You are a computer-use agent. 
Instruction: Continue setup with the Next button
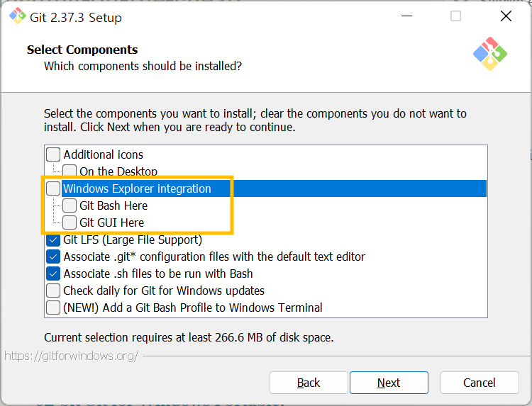coord(389,383)
